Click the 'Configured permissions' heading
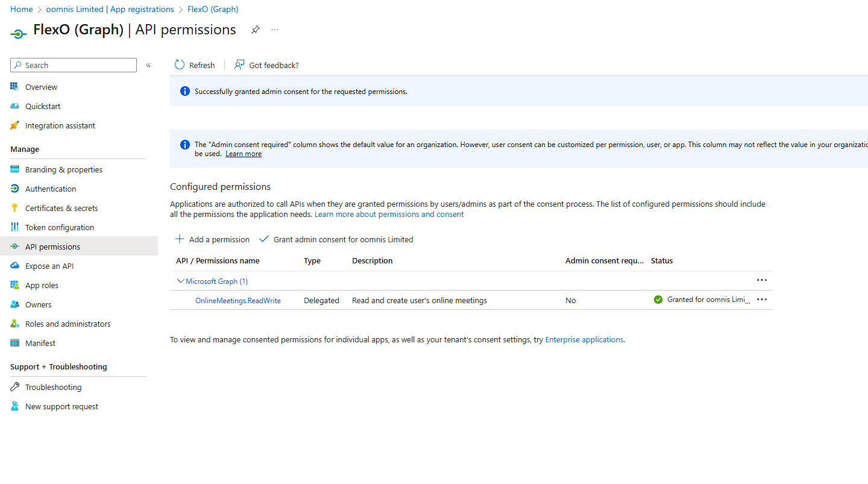This screenshot has height=484, width=868. [x=221, y=186]
